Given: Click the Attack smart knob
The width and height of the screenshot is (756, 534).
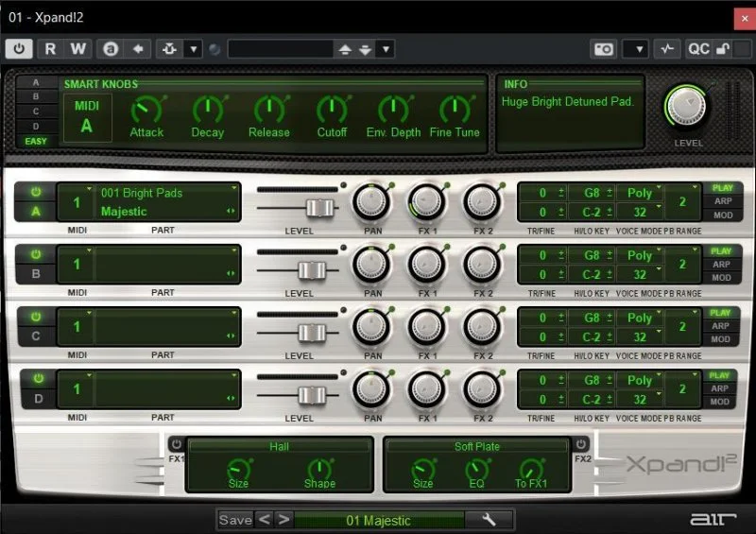Looking at the screenshot, I should pyautogui.click(x=146, y=110).
